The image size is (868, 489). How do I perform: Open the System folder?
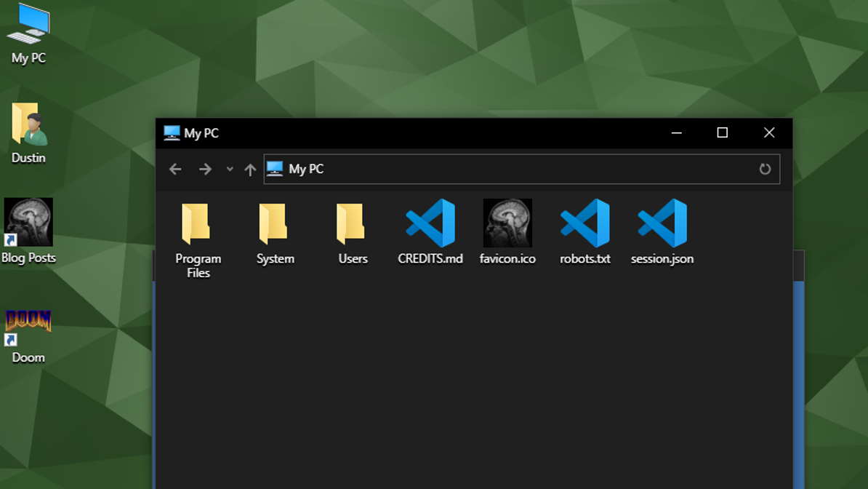[x=275, y=224]
